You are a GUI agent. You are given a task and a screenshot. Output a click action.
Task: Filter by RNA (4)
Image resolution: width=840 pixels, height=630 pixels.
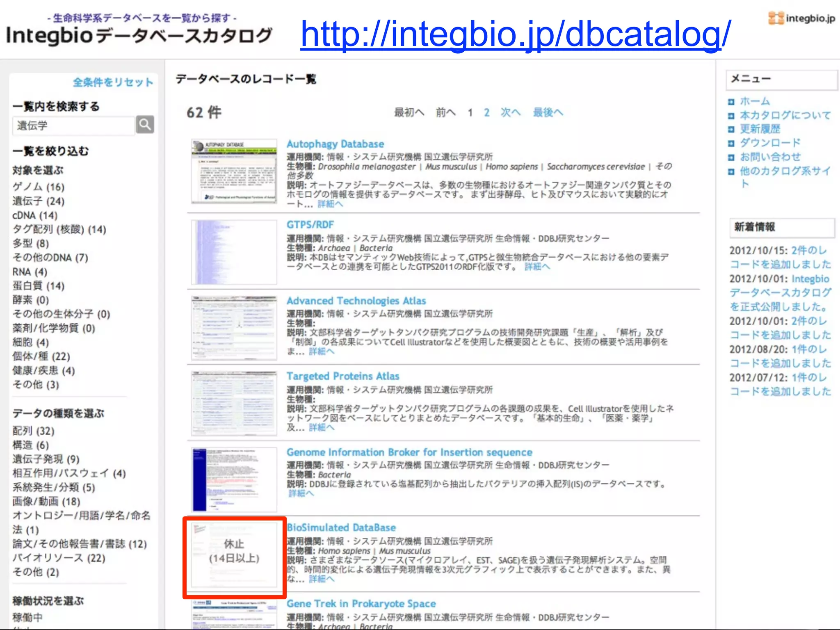tap(30, 272)
